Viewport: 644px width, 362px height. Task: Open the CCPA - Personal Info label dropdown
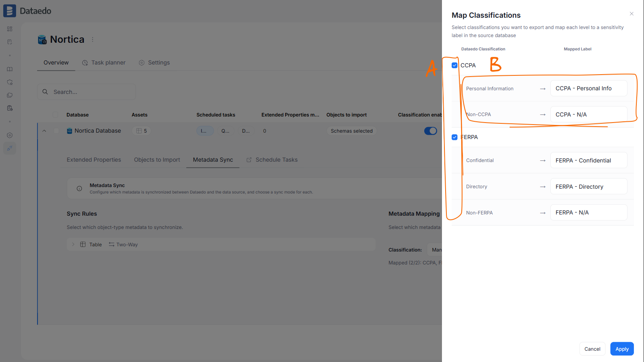(589, 88)
